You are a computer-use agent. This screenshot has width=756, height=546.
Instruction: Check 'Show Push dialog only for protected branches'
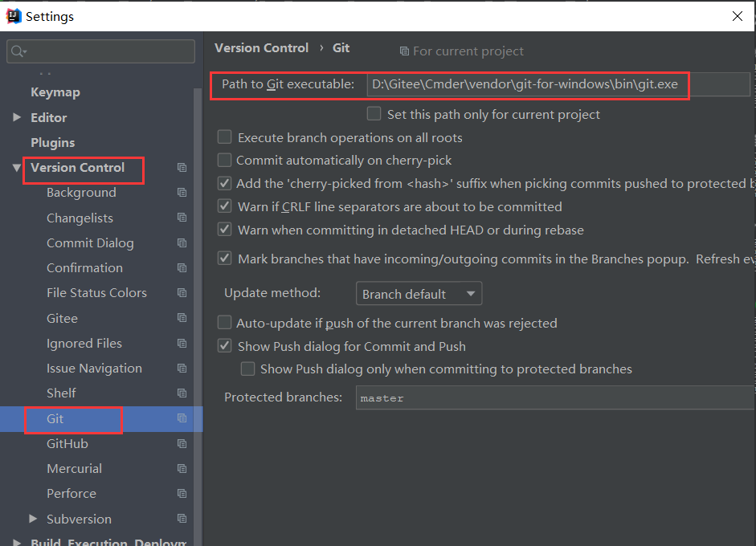(x=247, y=369)
